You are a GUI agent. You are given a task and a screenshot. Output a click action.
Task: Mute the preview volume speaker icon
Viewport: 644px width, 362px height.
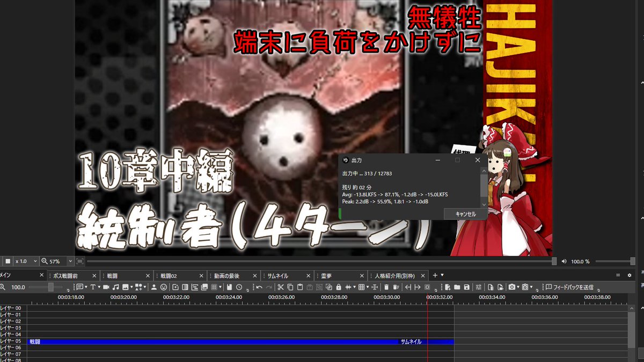pos(563,261)
